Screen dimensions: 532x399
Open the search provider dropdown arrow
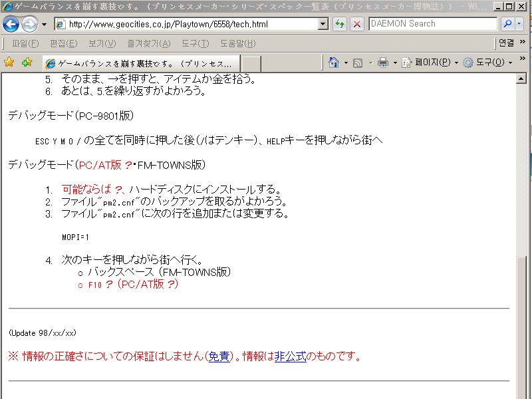tap(519, 24)
